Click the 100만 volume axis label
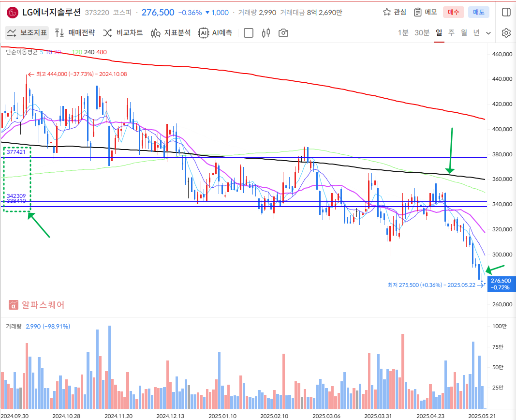Screen dimensions: 516x420 (499, 326)
